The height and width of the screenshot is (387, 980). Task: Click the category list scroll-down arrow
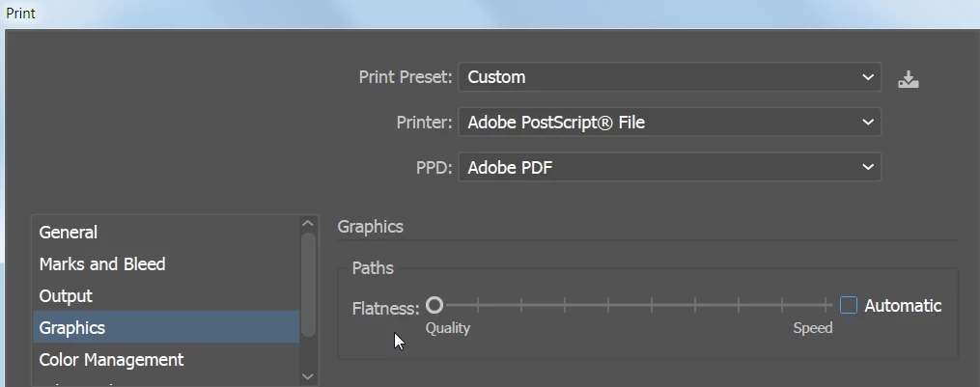coord(308,375)
